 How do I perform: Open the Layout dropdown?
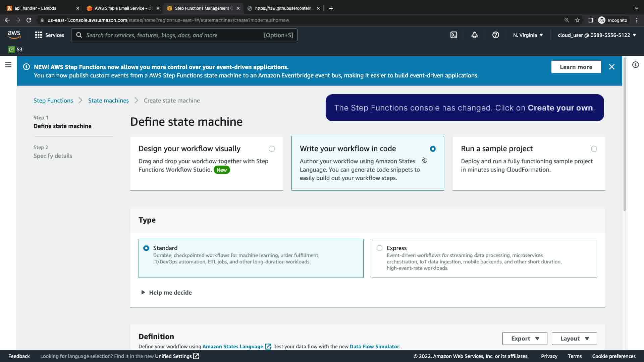point(574,339)
